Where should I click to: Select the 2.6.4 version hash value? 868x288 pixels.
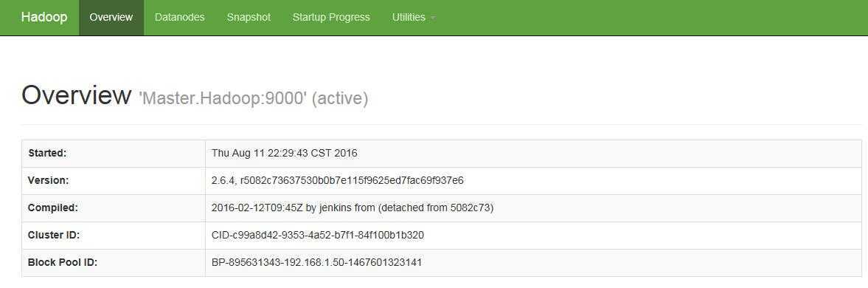[x=338, y=180]
